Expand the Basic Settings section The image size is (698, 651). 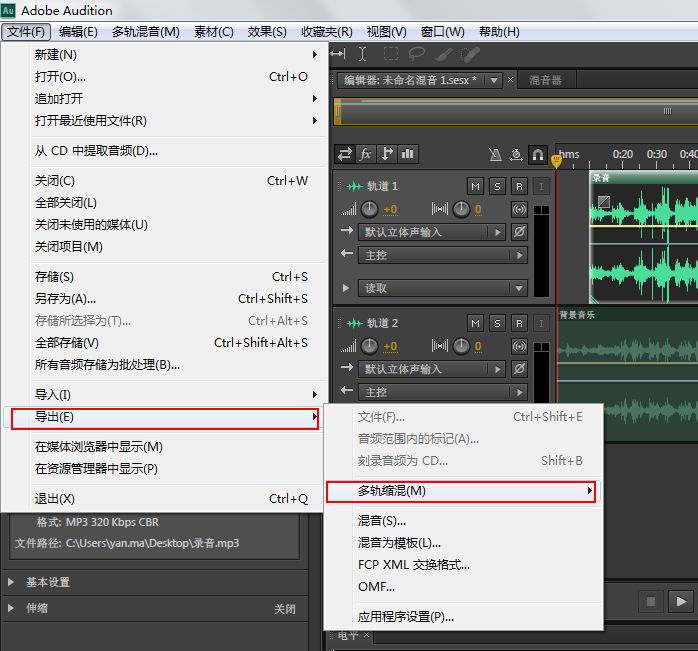pos(11,582)
